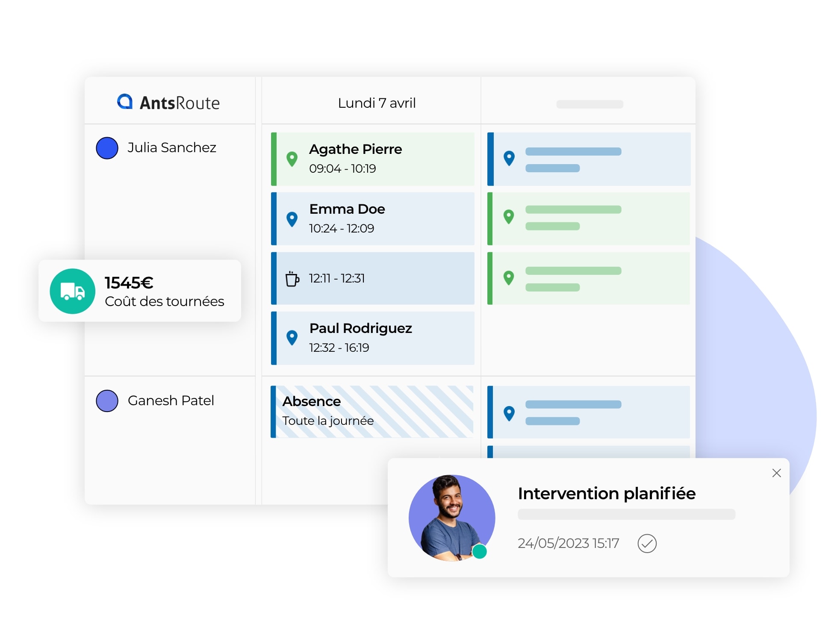Close the Intervention planifiée notification
840x630 pixels.
pyautogui.click(x=776, y=473)
